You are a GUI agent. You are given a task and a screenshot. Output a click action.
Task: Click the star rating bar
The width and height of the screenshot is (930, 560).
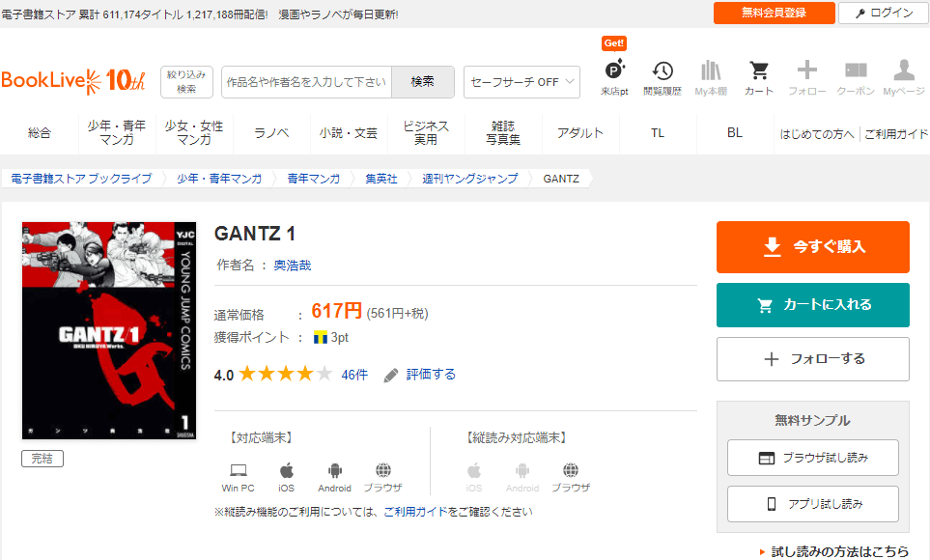pos(285,375)
